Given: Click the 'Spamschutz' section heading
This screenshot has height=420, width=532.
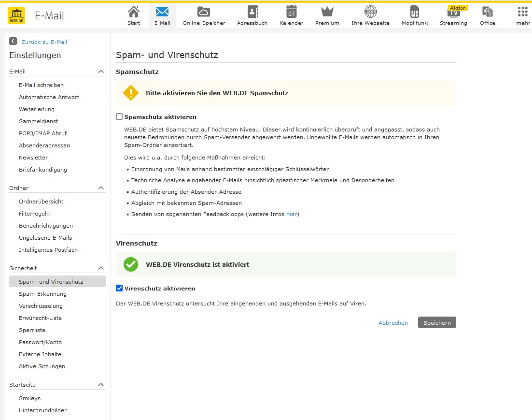Looking at the screenshot, I should (x=137, y=72).
